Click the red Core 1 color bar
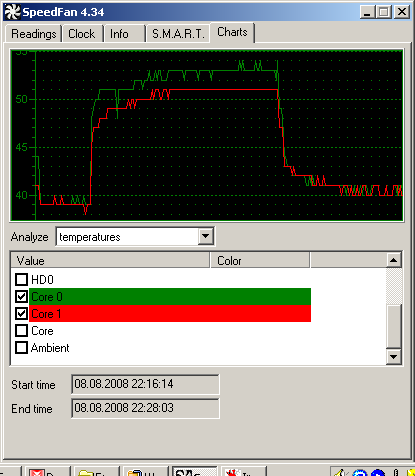 [x=170, y=313]
